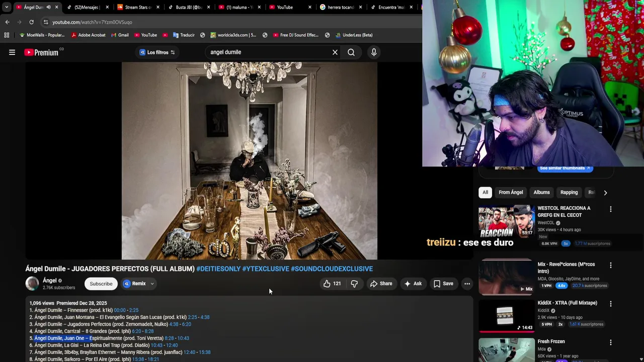Screen dimensions: 644x362
Task: Mute the Ángel Dumile tab audio icon
Action: [48, 7]
